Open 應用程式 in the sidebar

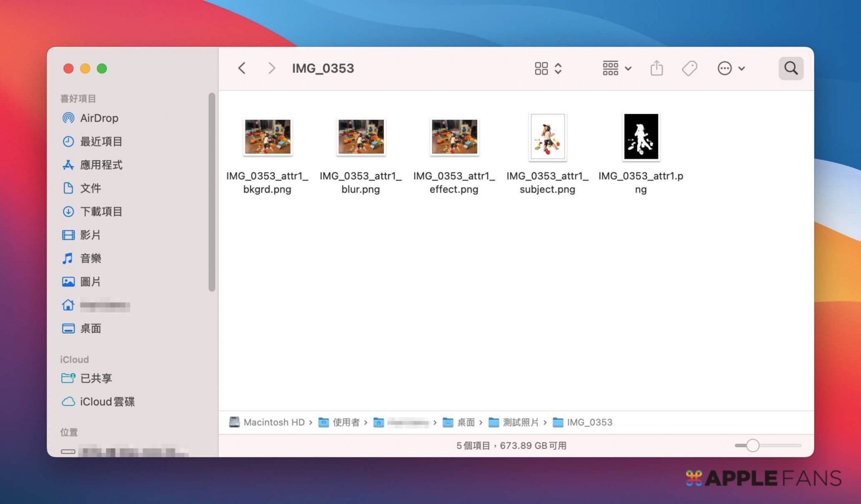point(101,165)
